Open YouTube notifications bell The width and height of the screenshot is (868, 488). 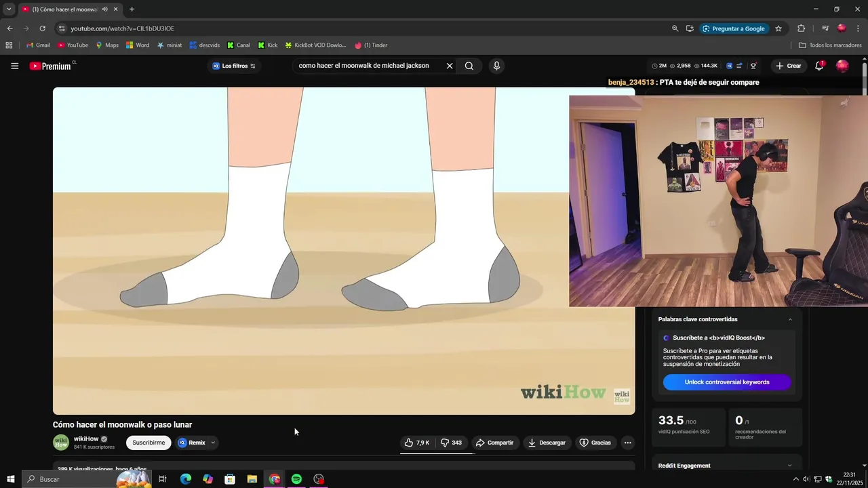[819, 66]
